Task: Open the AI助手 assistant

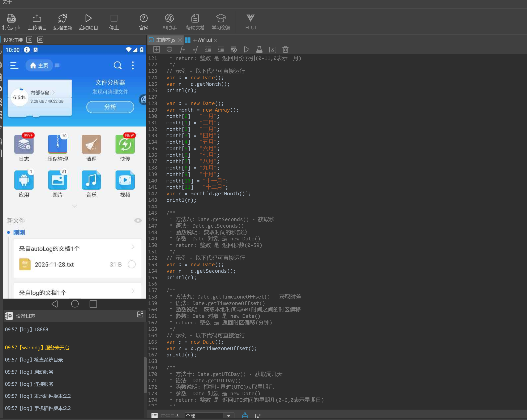Action: point(169,18)
